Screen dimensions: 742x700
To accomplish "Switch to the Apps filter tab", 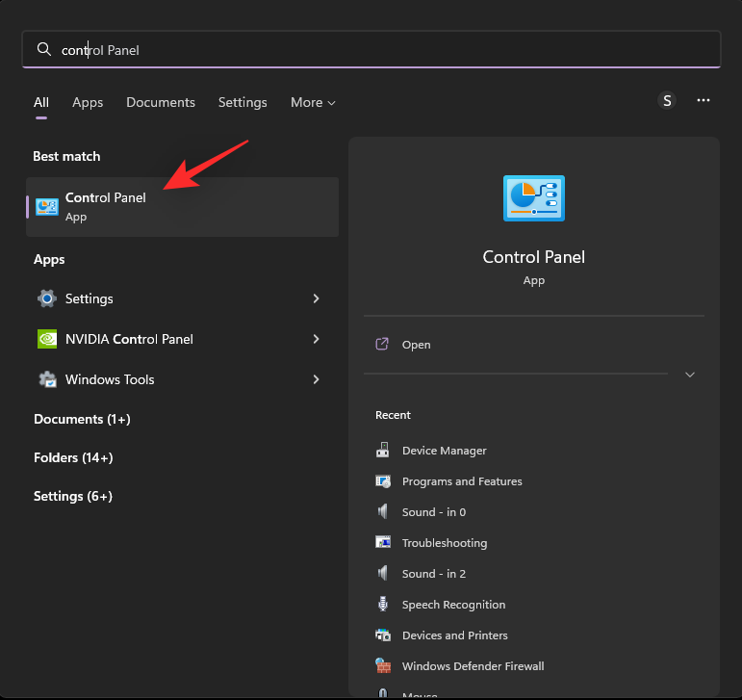I will point(88,102).
